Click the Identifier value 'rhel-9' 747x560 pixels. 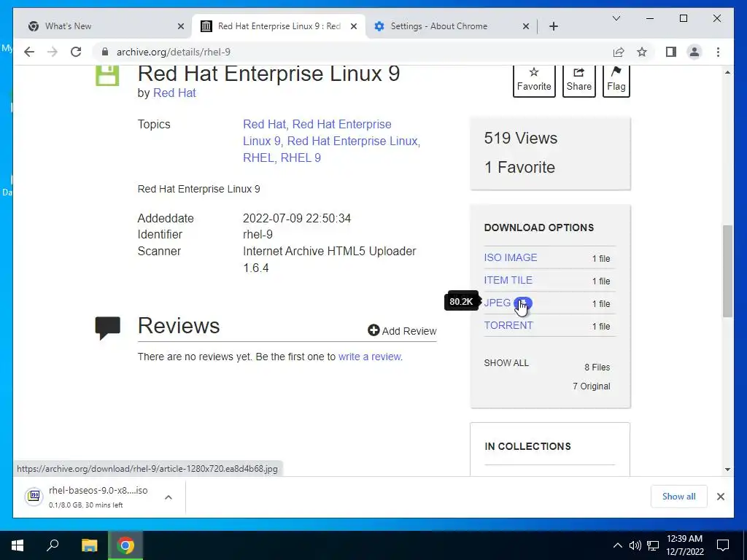pos(258,235)
